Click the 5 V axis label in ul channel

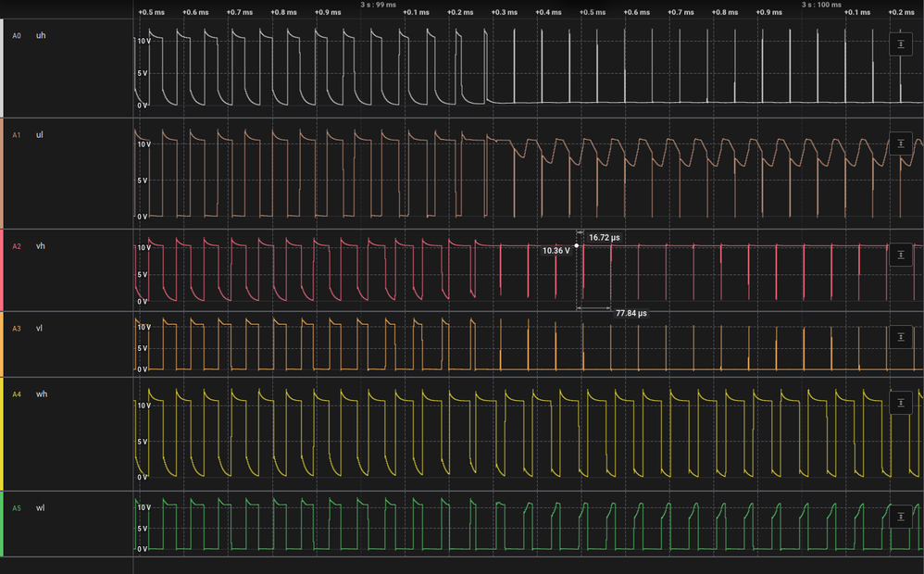143,181
